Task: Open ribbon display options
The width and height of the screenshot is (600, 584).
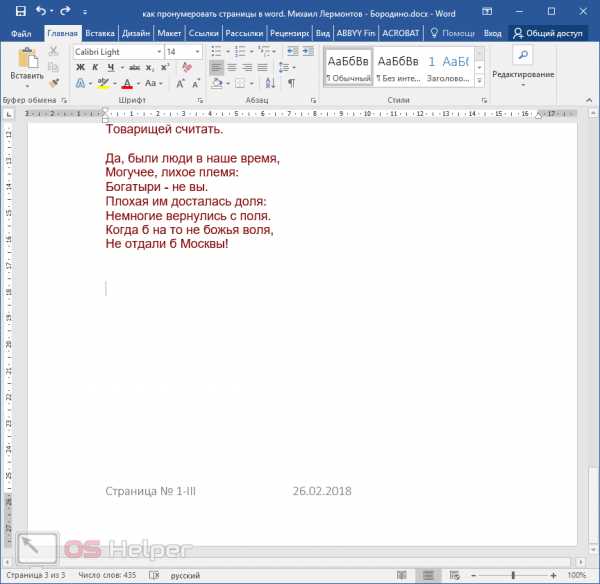Action: click(x=487, y=11)
